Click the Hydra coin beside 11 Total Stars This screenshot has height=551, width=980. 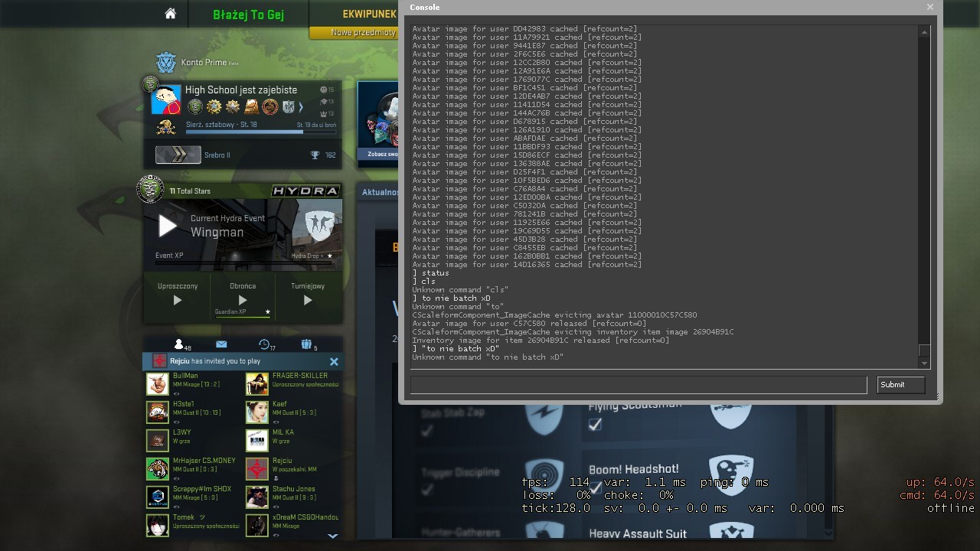(151, 188)
